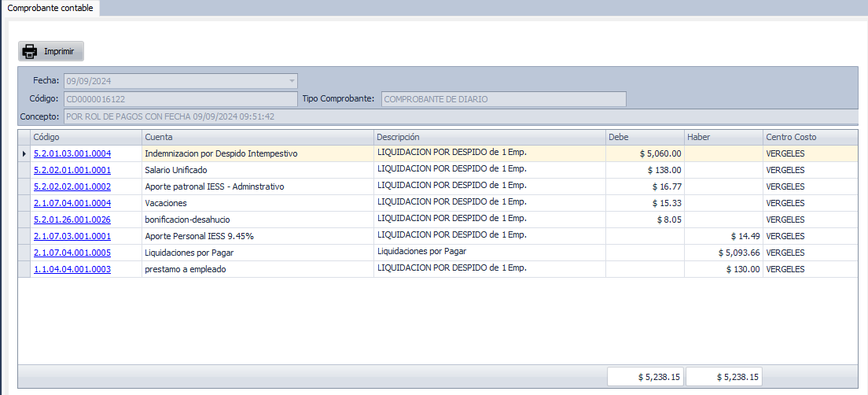Open account link 5.2.02.02.001.0002

pos(72,186)
